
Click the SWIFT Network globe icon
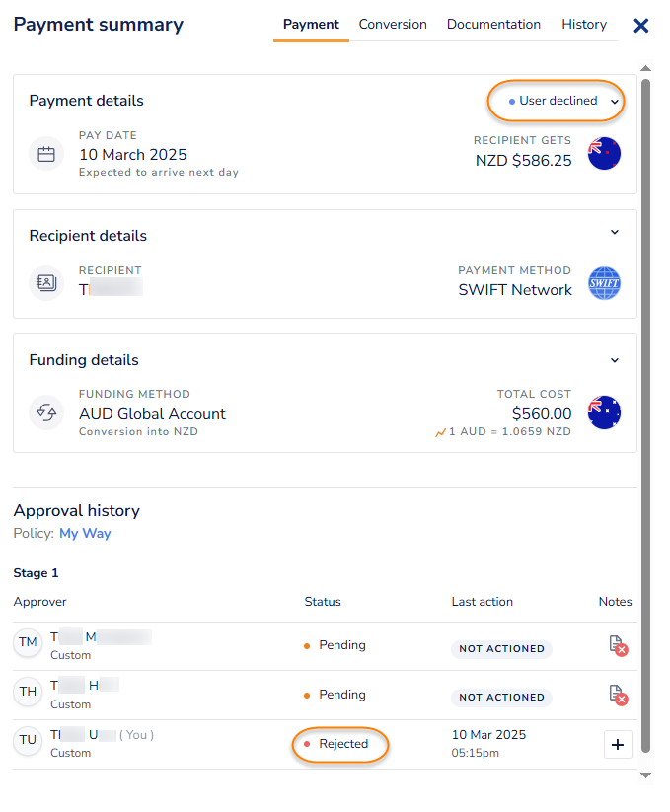pos(604,283)
